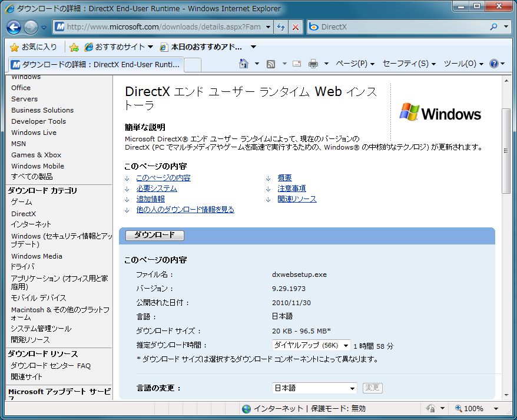Click the search magnifier icon
Image resolution: width=517 pixels, height=420 pixels.
[493, 27]
